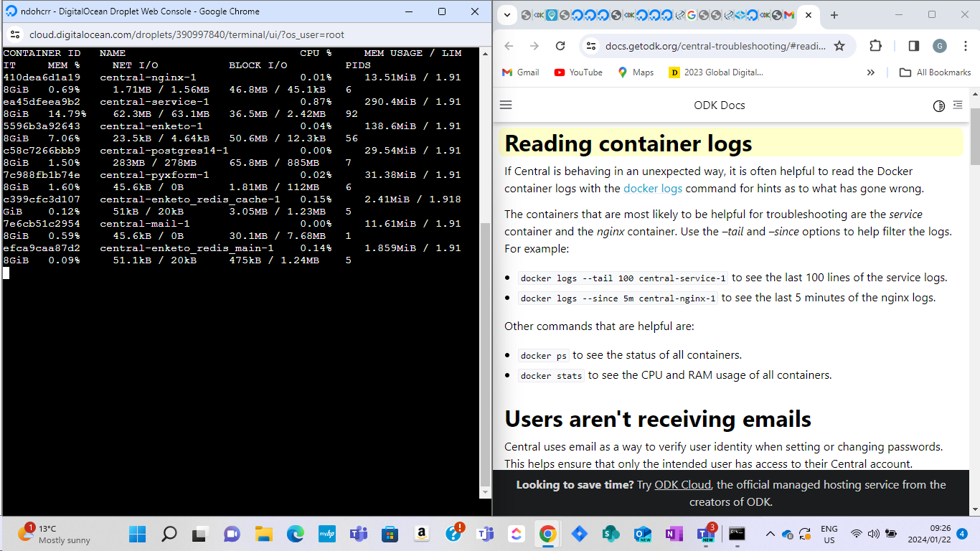Open Microsoft Store from the taskbar
The width and height of the screenshot is (980, 551).
click(x=390, y=534)
